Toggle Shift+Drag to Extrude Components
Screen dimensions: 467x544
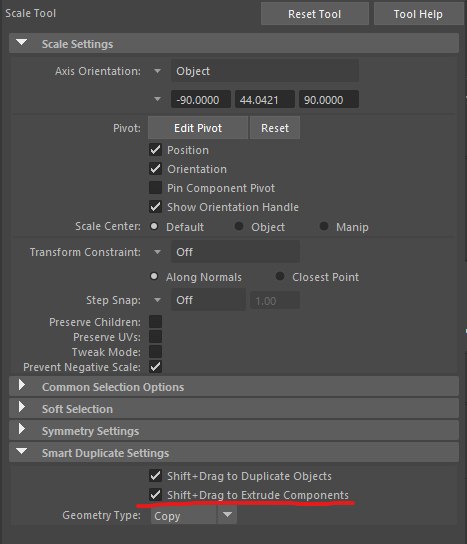pos(155,494)
